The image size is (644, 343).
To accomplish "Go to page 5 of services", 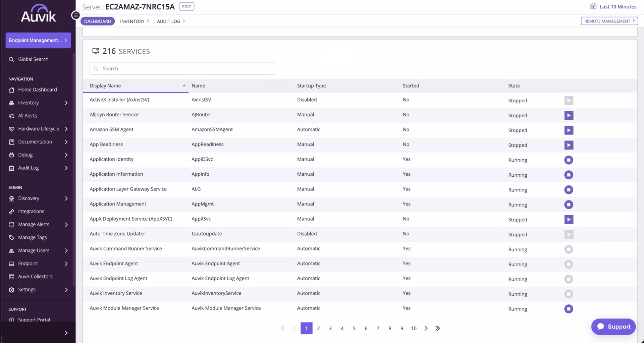I will point(354,328).
